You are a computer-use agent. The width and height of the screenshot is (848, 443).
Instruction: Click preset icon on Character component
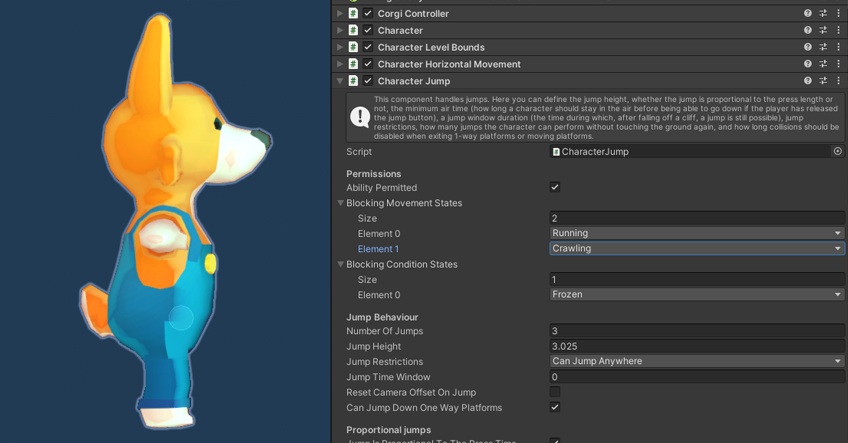pos(823,30)
